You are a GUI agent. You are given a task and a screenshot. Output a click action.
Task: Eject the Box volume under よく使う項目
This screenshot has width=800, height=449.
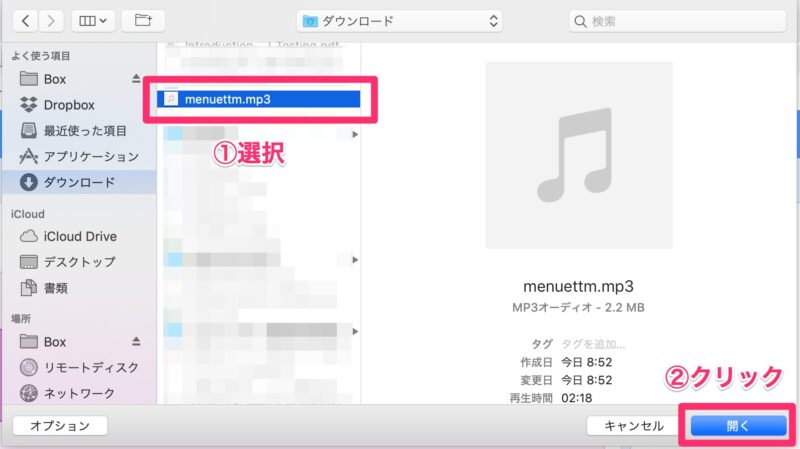pos(136,79)
